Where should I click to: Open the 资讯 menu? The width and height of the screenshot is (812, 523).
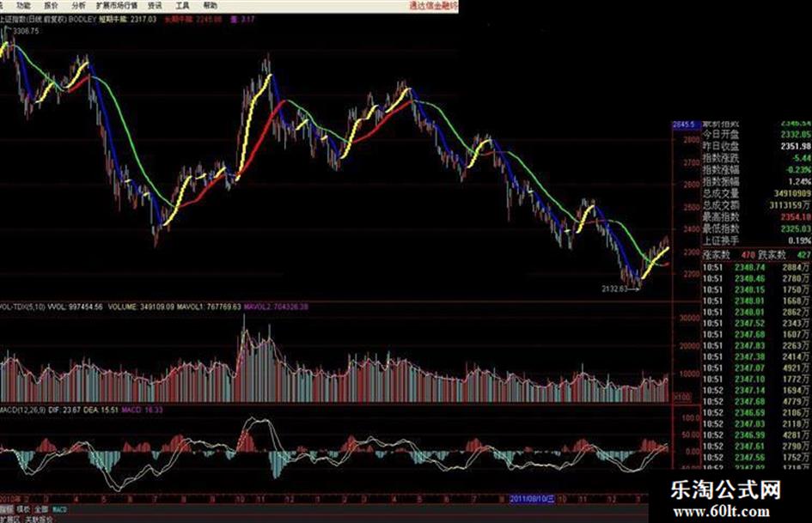155,6
